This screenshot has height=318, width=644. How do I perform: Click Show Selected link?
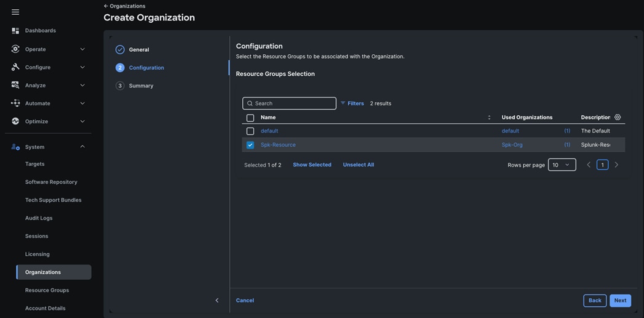coord(312,165)
